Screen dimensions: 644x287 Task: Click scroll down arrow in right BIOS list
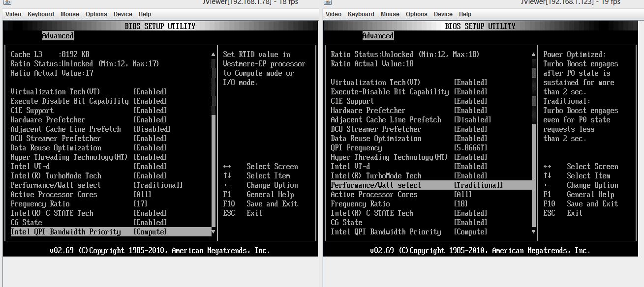point(533,231)
